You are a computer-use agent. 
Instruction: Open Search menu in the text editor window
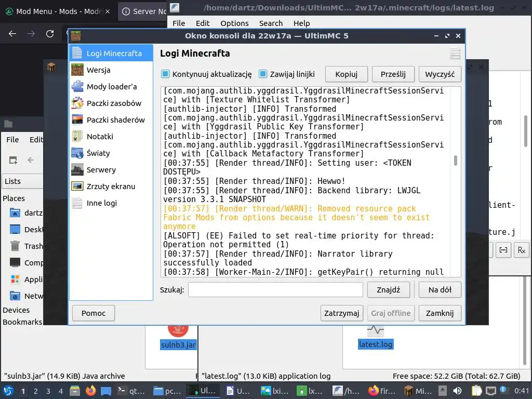coord(271,23)
